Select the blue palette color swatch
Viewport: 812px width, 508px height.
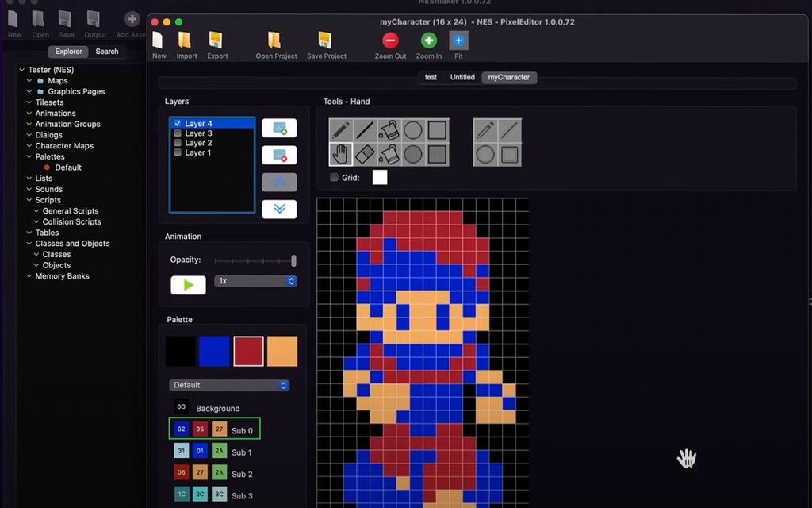pos(214,352)
